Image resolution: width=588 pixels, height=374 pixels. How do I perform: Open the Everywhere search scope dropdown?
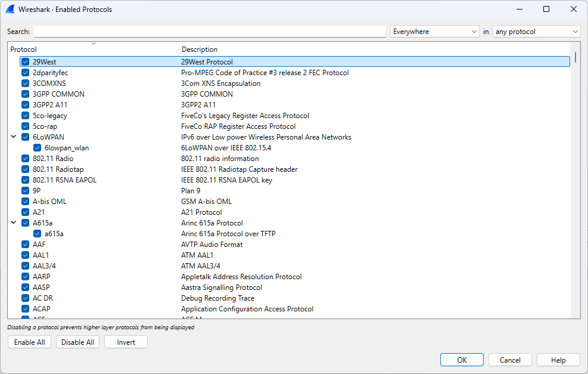click(435, 32)
